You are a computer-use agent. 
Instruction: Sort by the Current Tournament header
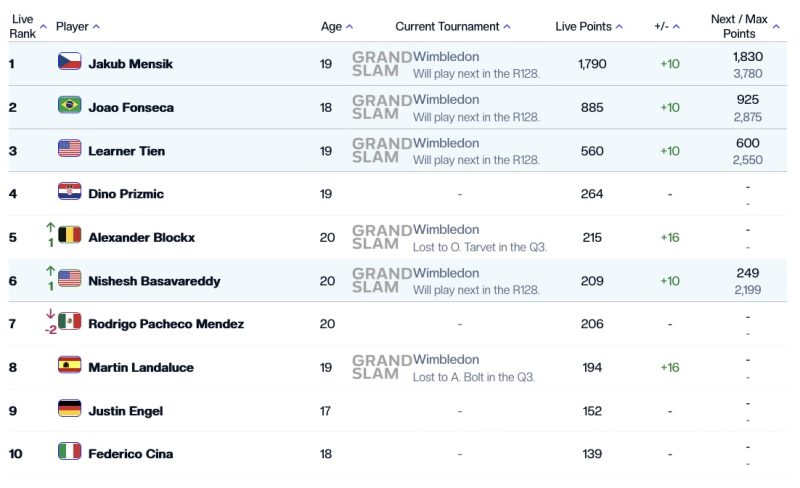[x=452, y=27]
